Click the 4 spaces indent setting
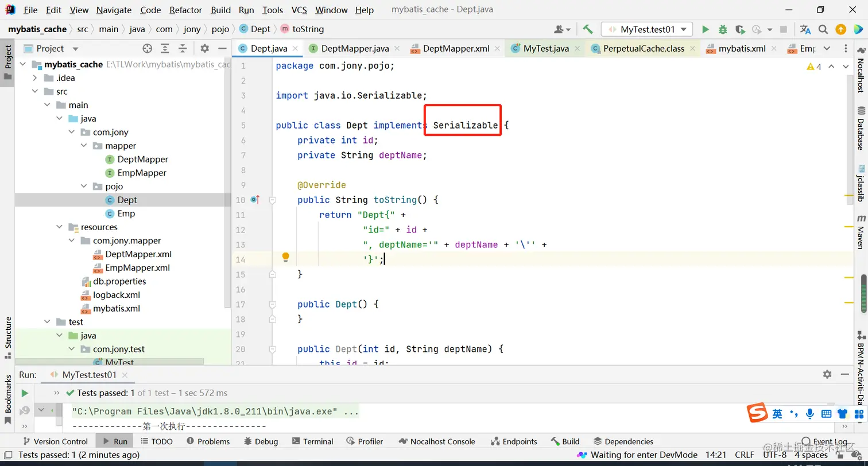Screen dimensions: 868x466 pyautogui.click(x=811, y=455)
